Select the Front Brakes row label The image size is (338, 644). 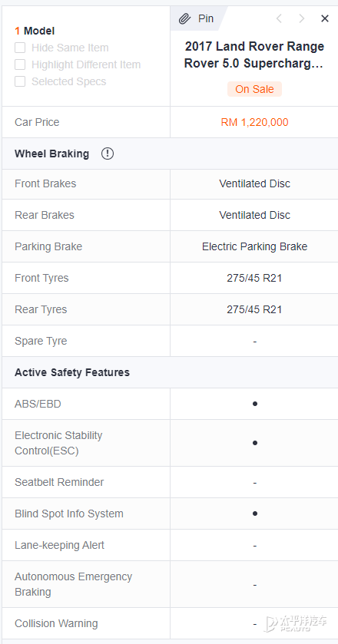pos(45,183)
